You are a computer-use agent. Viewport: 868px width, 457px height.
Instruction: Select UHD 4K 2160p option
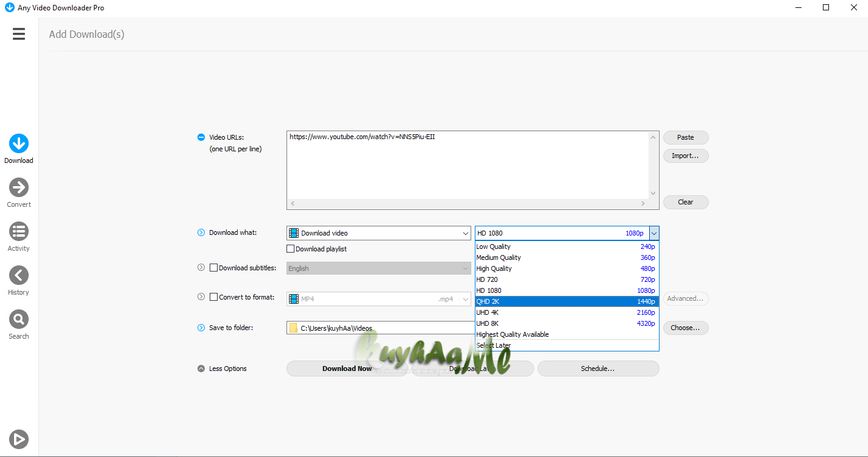tap(567, 312)
